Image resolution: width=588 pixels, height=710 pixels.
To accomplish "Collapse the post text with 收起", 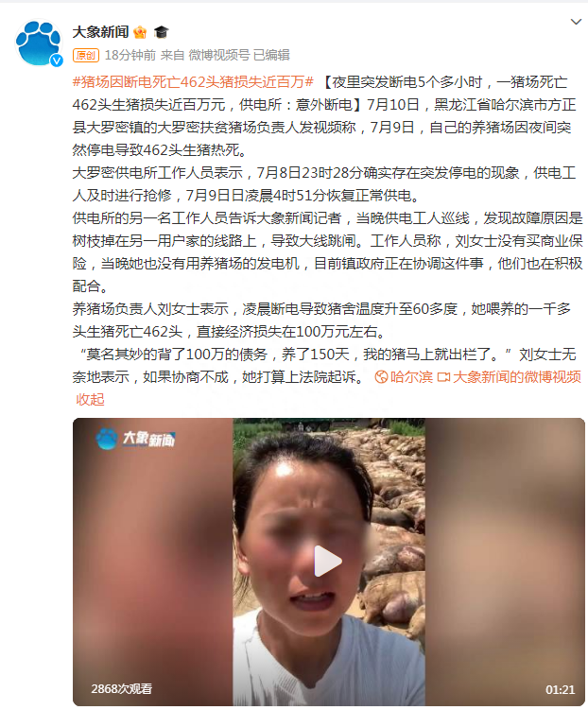I will 90,399.
